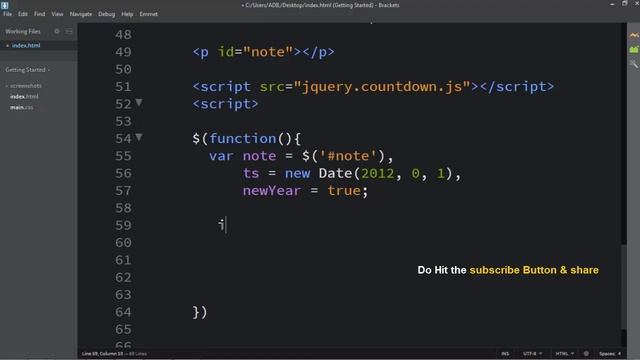
Task: Click the id="note" attribute on line 49
Action: pos(256,52)
